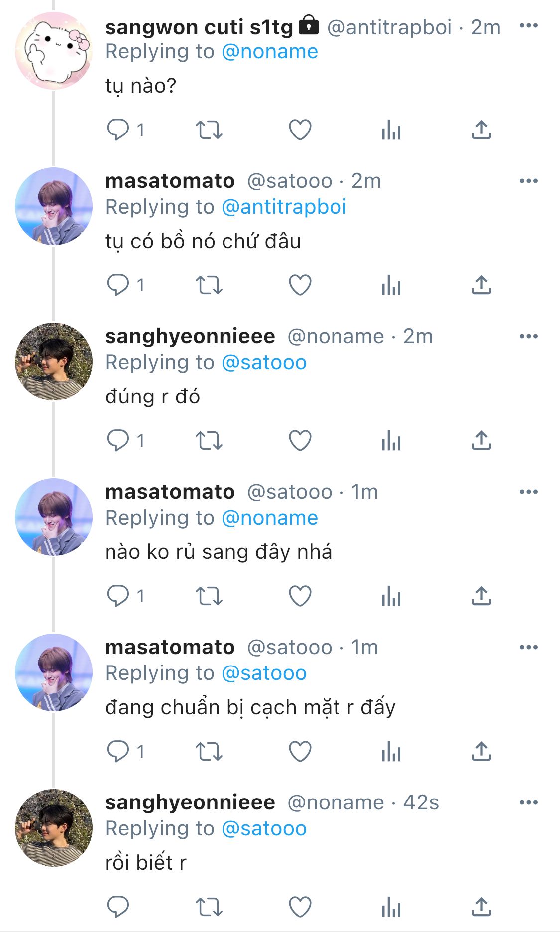Share the "tụ nào?" tweet

point(481,130)
